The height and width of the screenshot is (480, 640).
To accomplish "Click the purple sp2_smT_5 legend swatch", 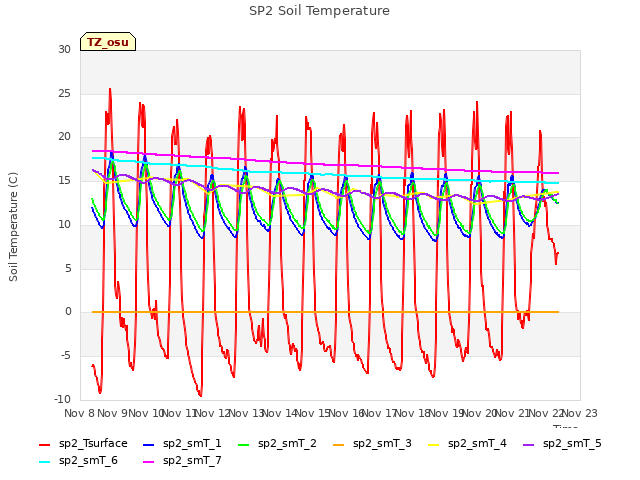I will coord(529,444).
